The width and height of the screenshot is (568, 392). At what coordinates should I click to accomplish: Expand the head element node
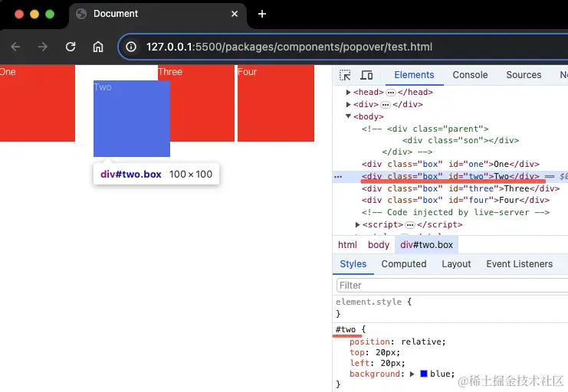click(349, 93)
